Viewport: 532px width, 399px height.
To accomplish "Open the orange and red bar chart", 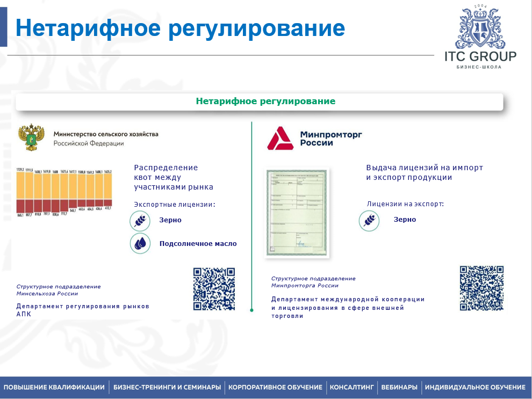I will (x=64, y=192).
